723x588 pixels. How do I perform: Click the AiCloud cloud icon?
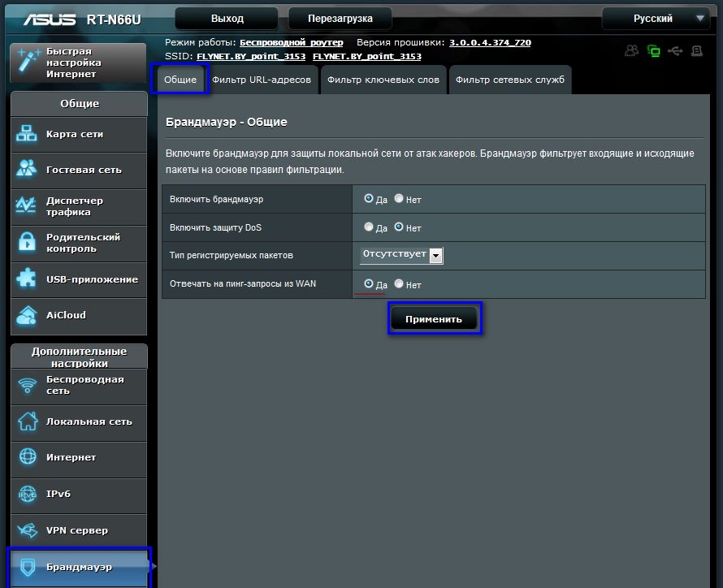tap(26, 316)
